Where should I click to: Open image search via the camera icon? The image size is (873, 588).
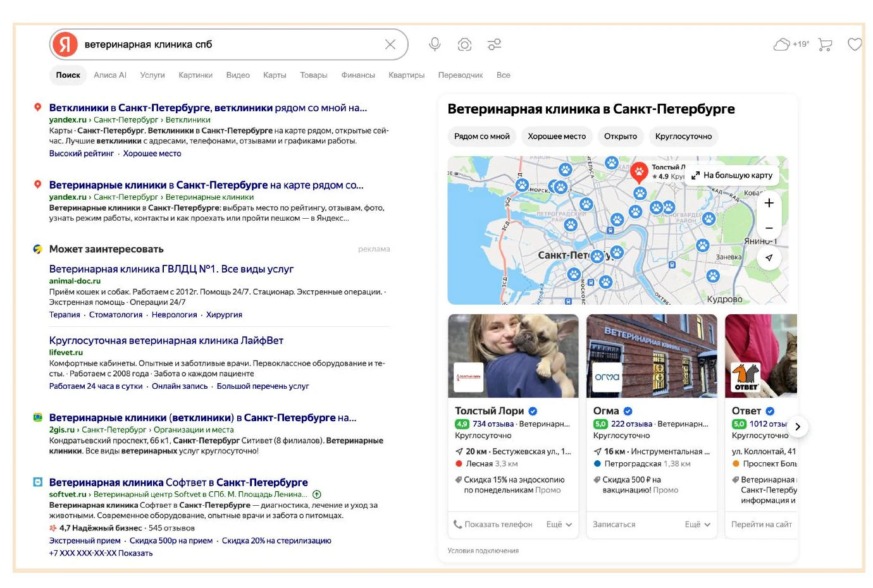point(465,44)
